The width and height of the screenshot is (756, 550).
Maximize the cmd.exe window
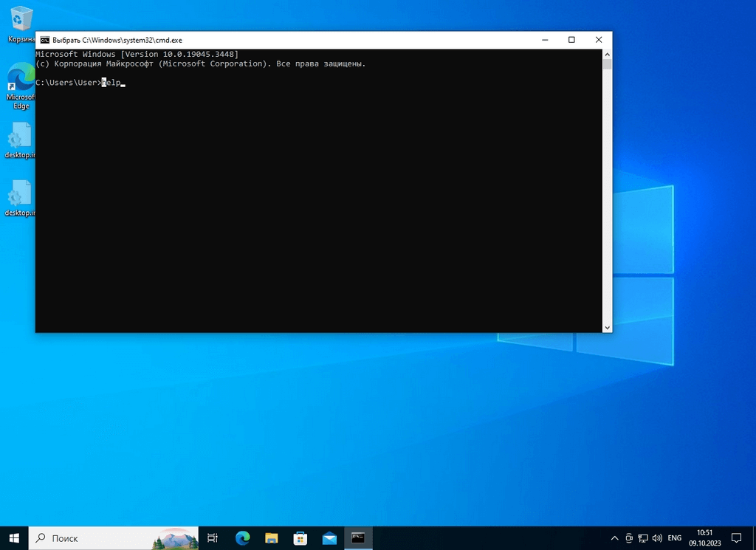[x=572, y=40]
